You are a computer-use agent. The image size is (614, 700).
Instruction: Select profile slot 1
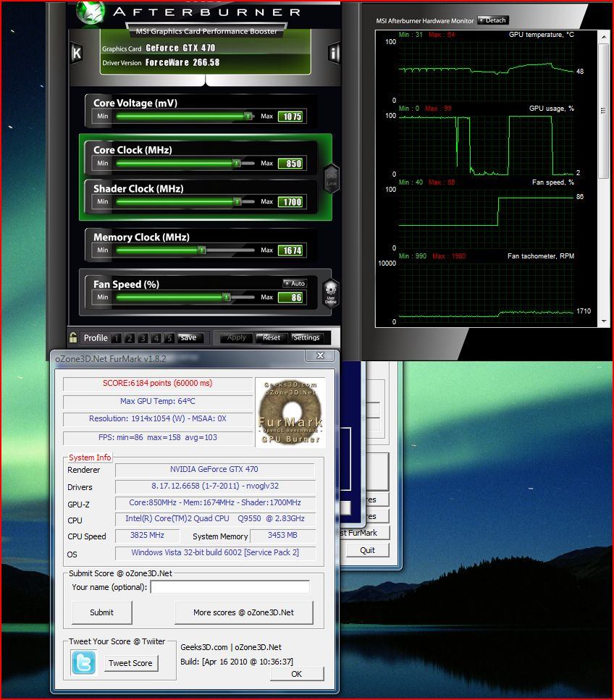(x=117, y=338)
